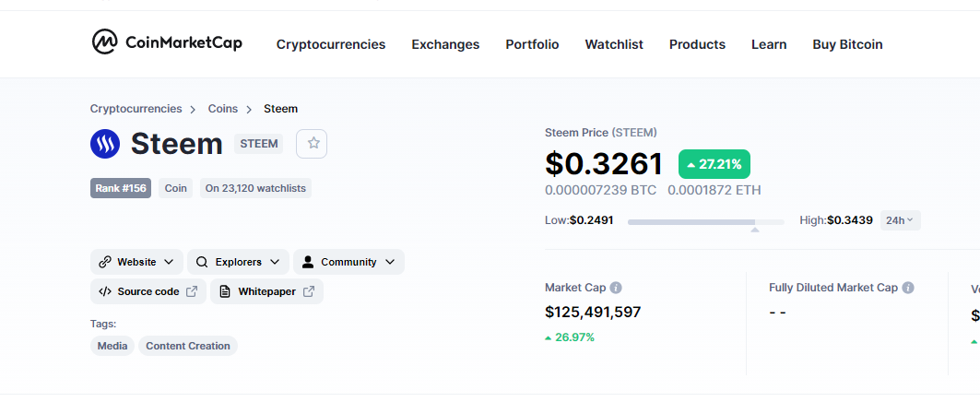This screenshot has height=402, width=980.
Task: Change the 24h range selector
Action: [x=900, y=220]
